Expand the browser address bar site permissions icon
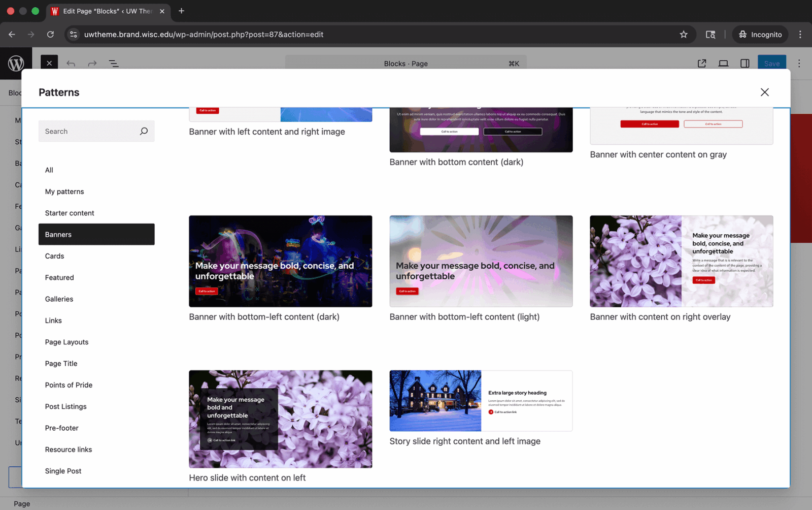The width and height of the screenshot is (812, 510). [74, 35]
